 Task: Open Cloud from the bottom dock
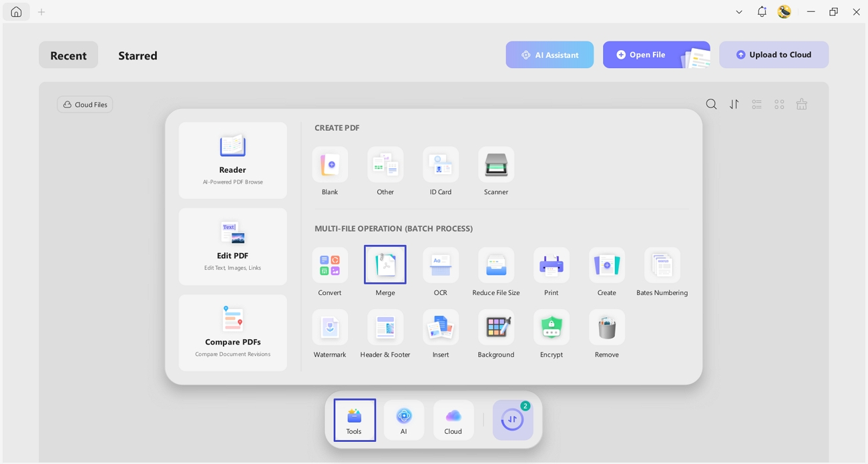(453, 420)
